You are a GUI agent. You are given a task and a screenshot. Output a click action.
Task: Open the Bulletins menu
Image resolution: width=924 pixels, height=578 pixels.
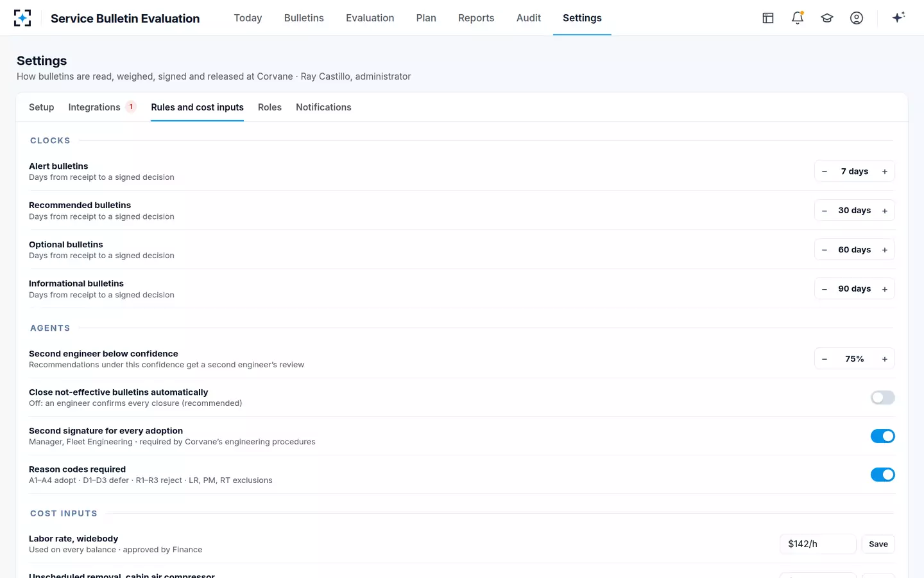[304, 18]
